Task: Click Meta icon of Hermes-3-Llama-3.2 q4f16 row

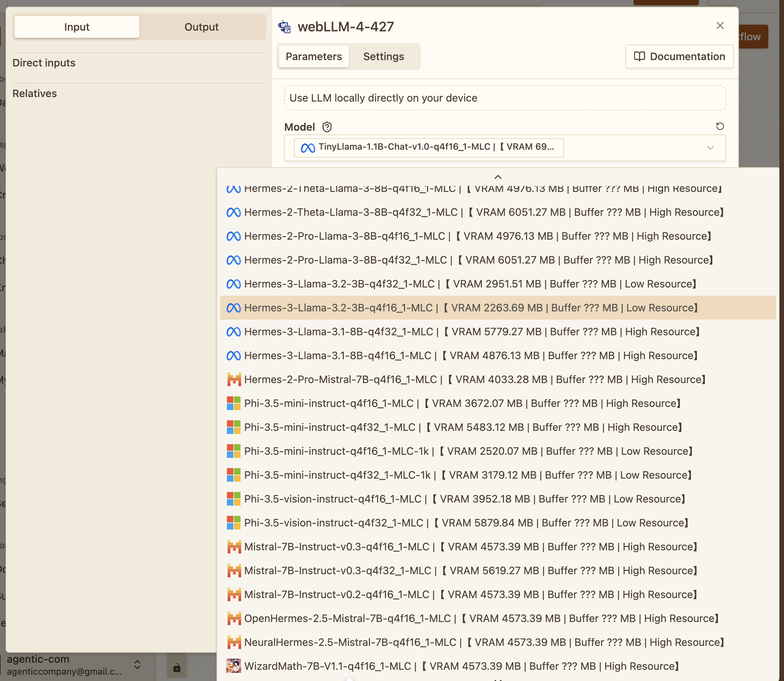Action: tap(233, 308)
